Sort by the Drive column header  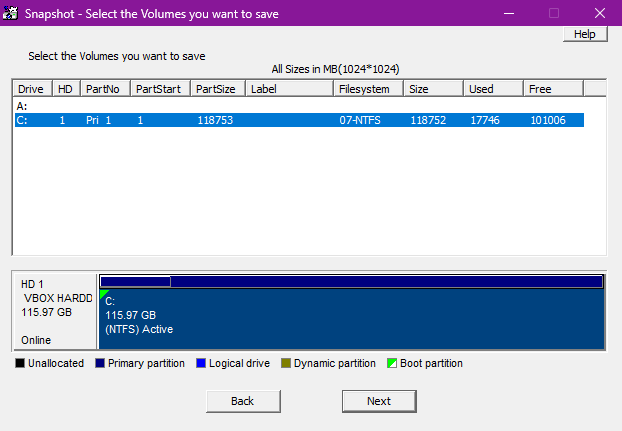coord(33,89)
